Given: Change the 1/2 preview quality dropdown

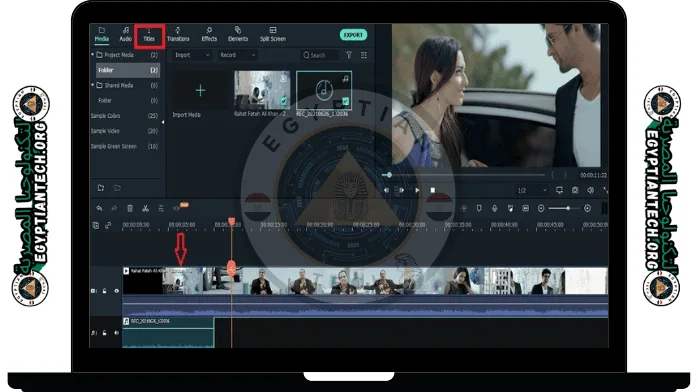Looking at the screenshot, I should 532,190.
